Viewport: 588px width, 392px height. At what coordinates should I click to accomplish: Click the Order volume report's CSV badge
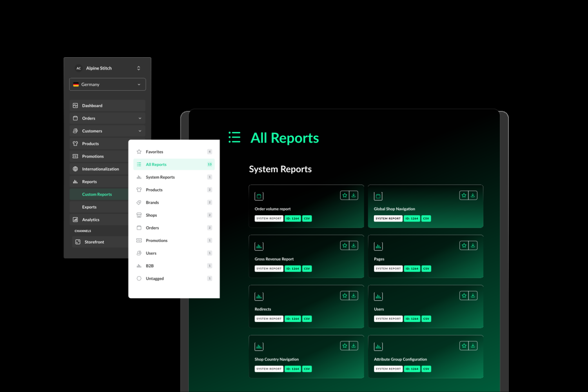coord(307,219)
